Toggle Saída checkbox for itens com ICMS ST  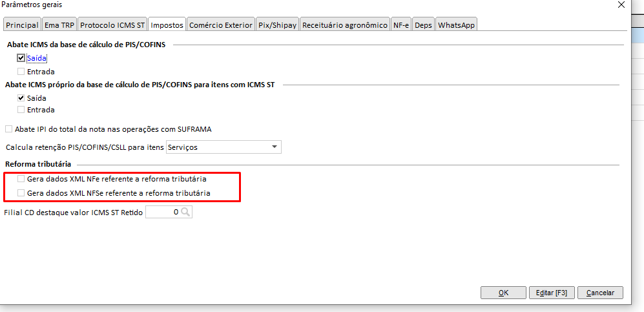(21, 98)
